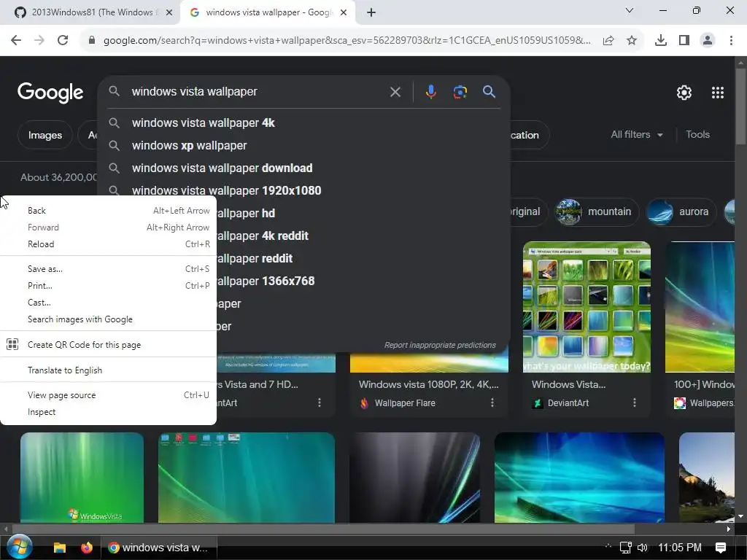Screen dimensions: 747x560
Task: Clear the search box with the X icon
Action: click(x=395, y=92)
